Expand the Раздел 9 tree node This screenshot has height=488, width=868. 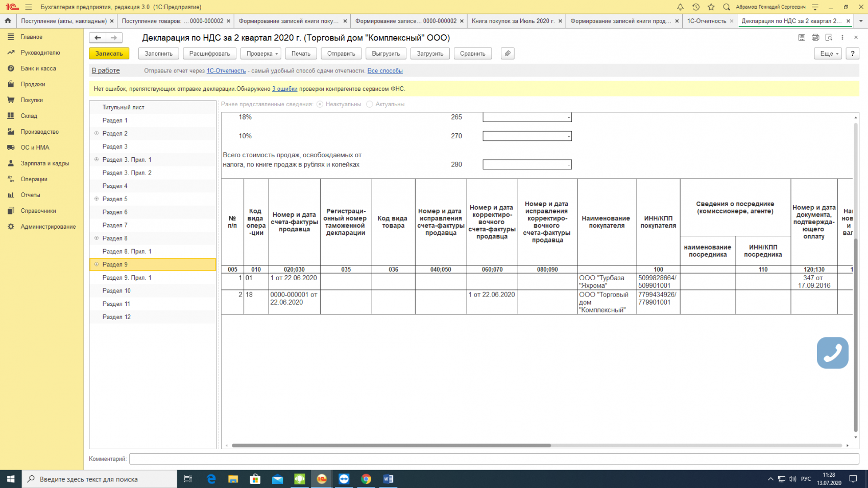pos(97,264)
